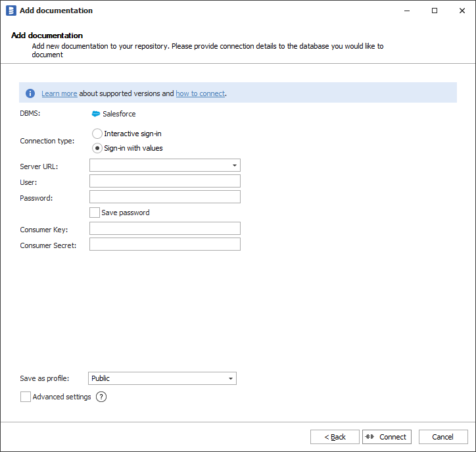
Task: Select Sign-in with values option
Action: click(x=97, y=148)
